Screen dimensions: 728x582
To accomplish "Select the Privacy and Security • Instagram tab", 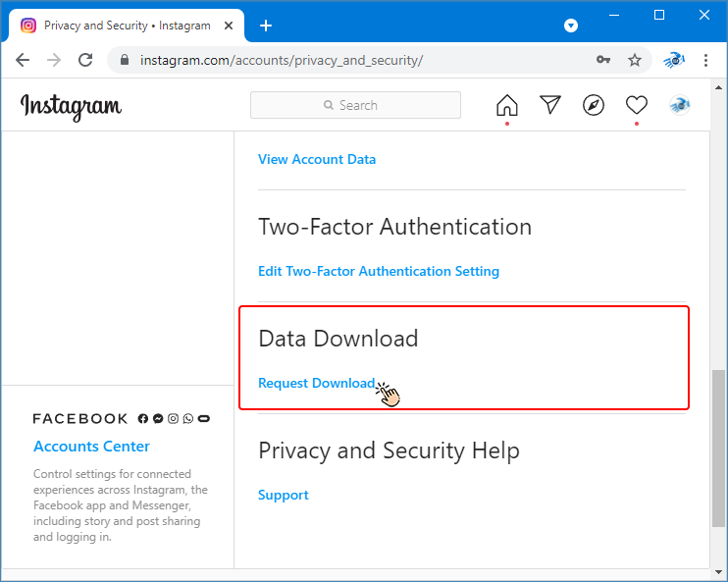I will pyautogui.click(x=127, y=26).
